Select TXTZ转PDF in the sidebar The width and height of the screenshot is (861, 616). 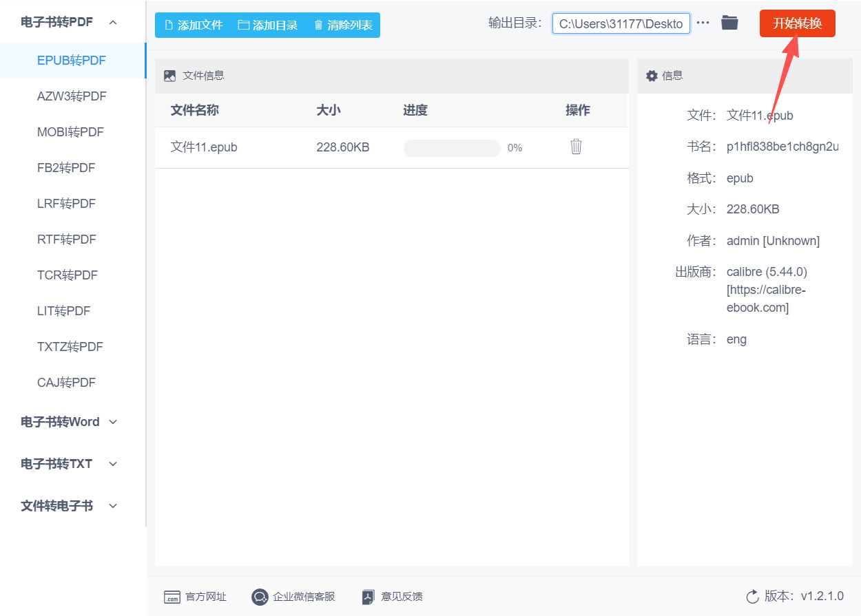73,347
